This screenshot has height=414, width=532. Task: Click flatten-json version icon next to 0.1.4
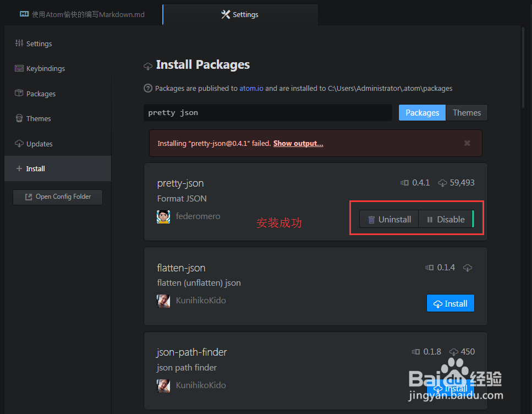pos(430,268)
